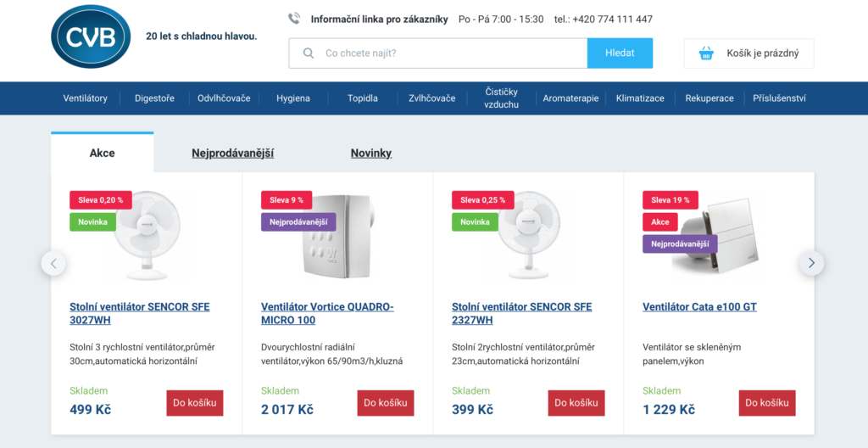Click the Novinka badge on SENCOR SFE 3027WH
868x448 pixels.
[x=92, y=221]
